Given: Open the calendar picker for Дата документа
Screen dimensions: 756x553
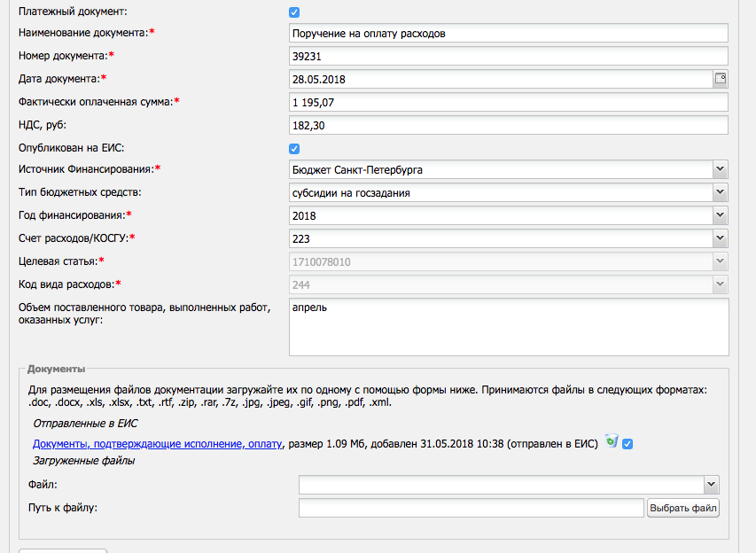Looking at the screenshot, I should (721, 79).
